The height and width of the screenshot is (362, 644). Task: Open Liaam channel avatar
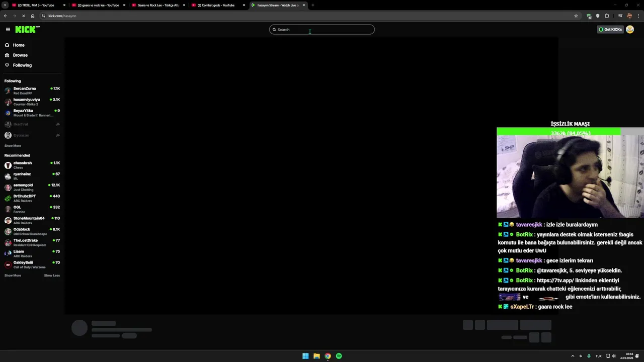[x=8, y=254]
